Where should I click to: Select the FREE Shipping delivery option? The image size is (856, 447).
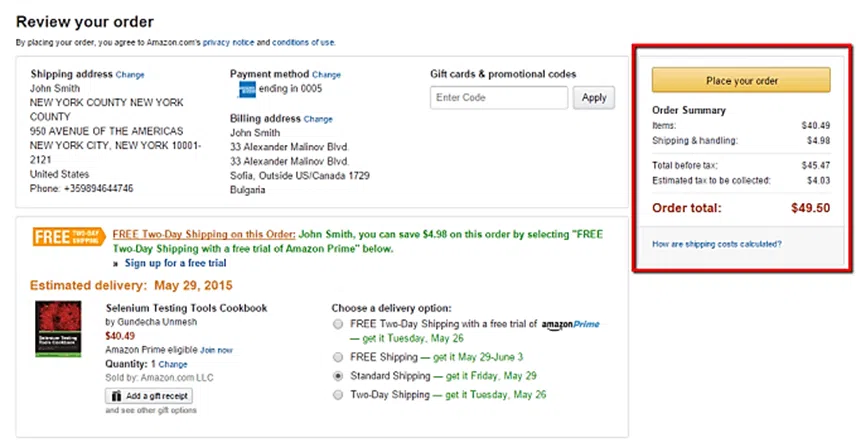point(340,357)
